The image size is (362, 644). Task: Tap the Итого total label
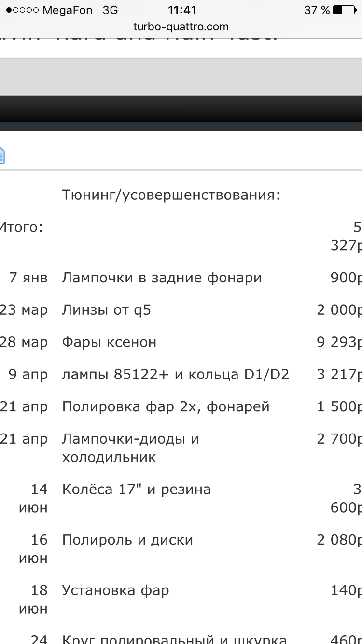pos(21,227)
